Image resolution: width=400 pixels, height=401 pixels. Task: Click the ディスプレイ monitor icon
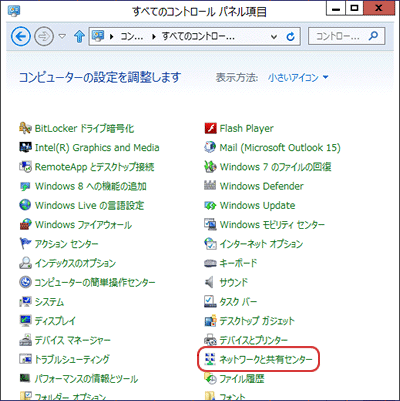click(x=25, y=321)
